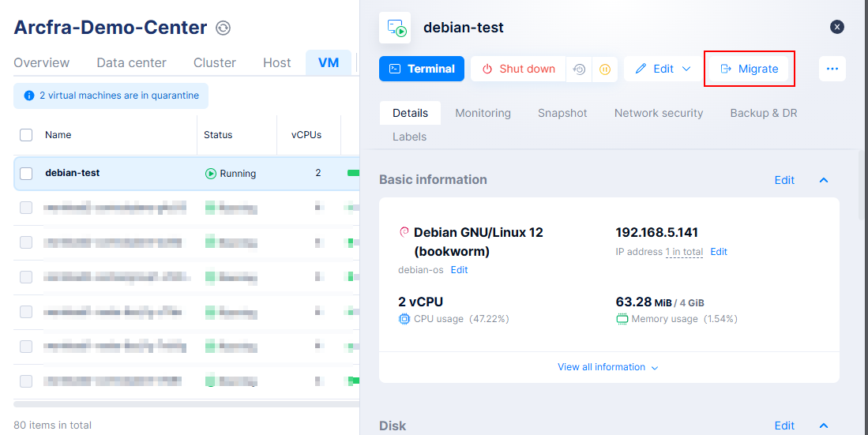The width and height of the screenshot is (868, 435).
Task: Close the debian-test details panel
Action: click(837, 27)
